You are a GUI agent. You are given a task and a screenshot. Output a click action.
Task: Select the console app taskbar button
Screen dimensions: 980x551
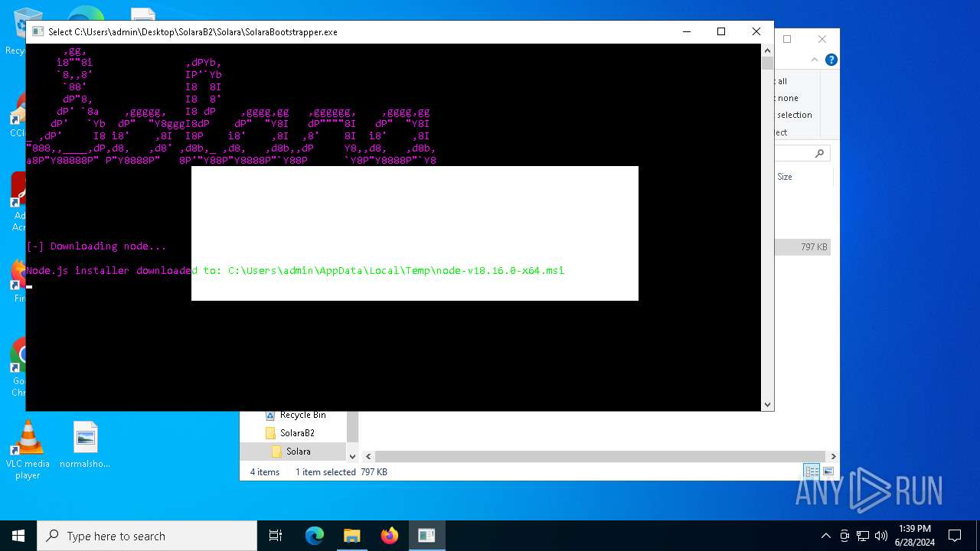point(426,536)
